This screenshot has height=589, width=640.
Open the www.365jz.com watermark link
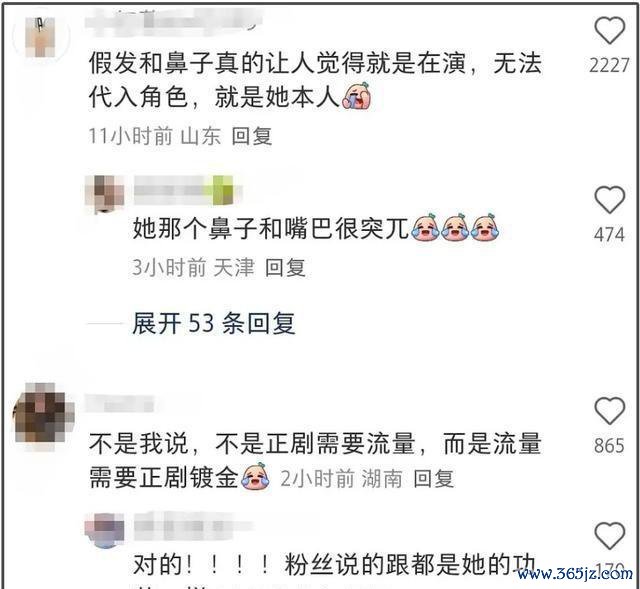[x=575, y=574]
